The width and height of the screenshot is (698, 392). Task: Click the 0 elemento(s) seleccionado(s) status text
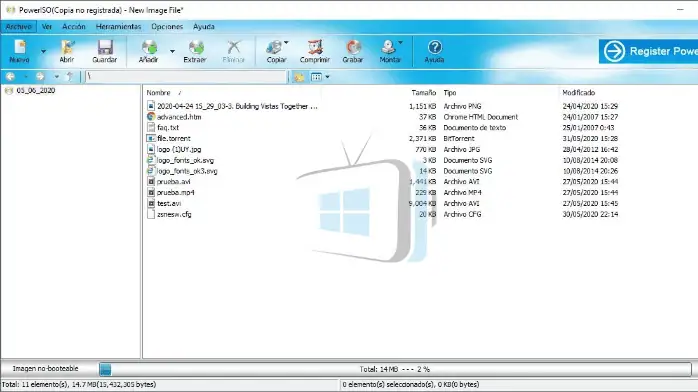pyautogui.click(x=410, y=384)
